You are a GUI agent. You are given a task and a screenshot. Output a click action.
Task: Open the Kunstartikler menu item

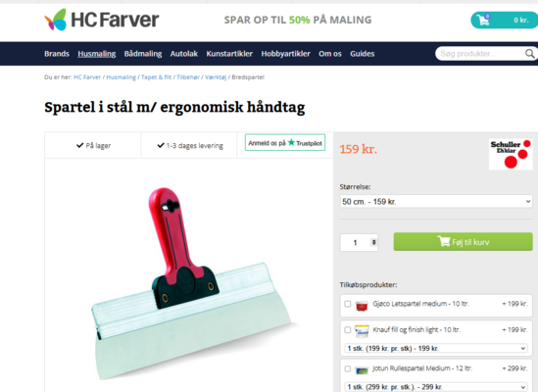click(229, 54)
